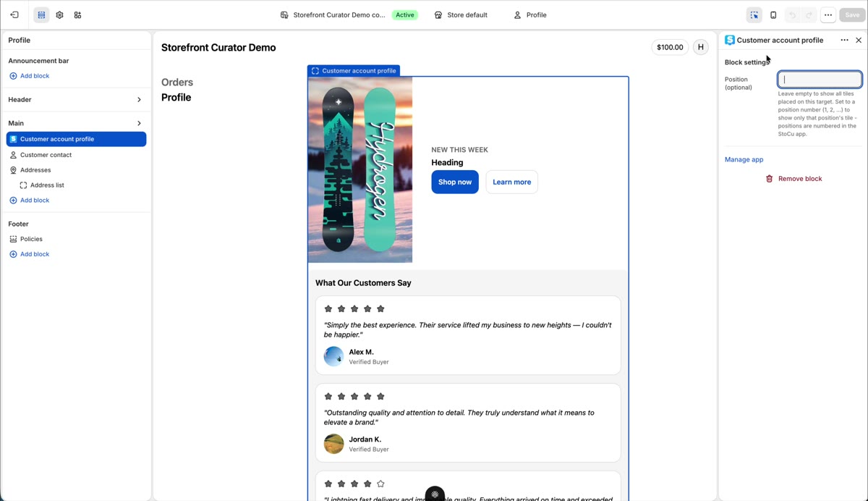Click the undo arrow icon
Screen dimensions: 868x501
(793, 14)
